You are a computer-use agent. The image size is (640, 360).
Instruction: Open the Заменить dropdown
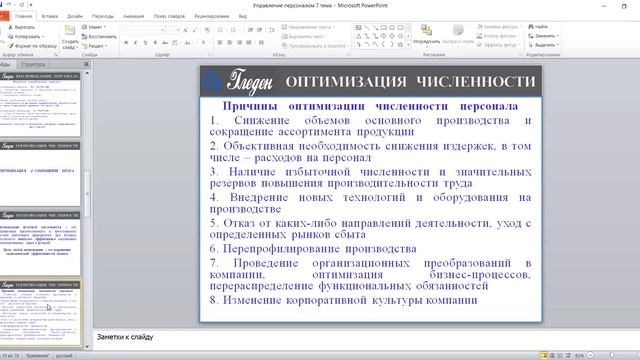544,36
